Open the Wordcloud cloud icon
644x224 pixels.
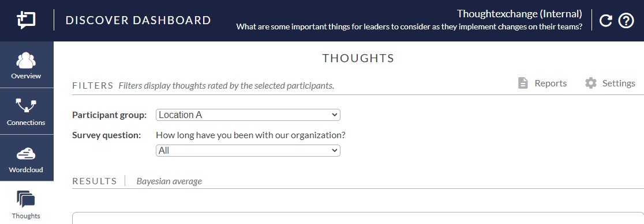pyautogui.click(x=26, y=154)
